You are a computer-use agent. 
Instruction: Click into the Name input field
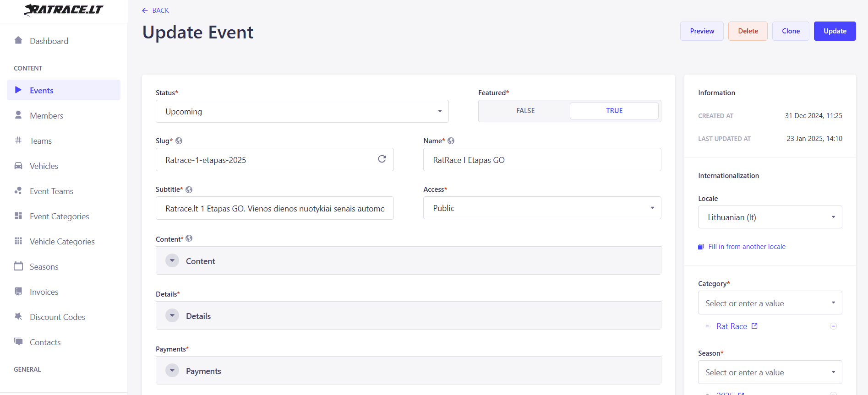point(542,160)
